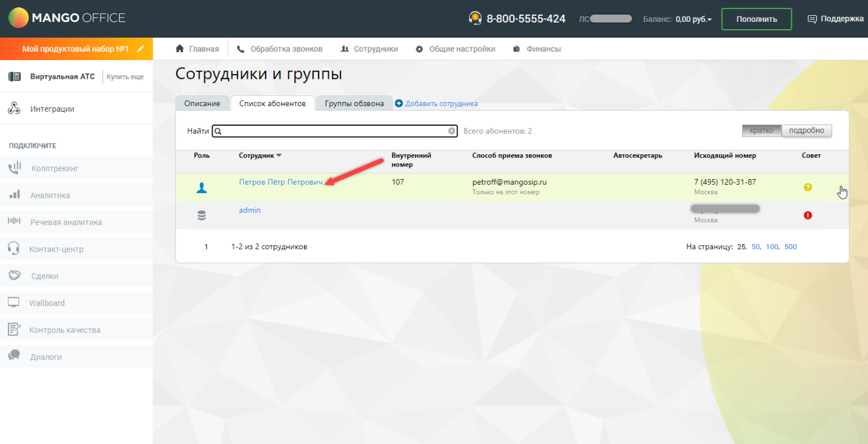
Task: Click the yellow question mark advice icon
Action: (807, 187)
